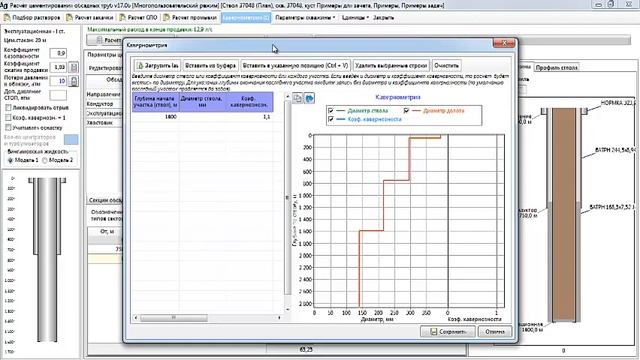
Task: Toggle Ликвидировать отрыв checkbox
Action: [x=8, y=108]
